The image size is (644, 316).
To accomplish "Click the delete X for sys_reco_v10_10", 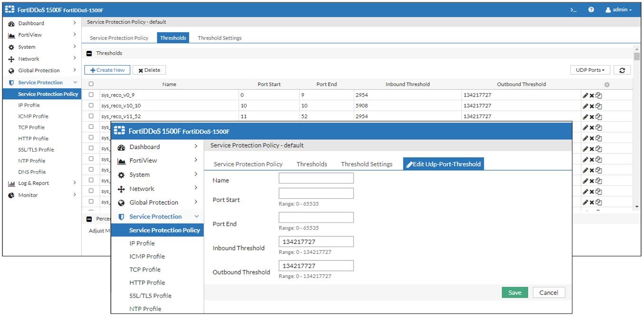I will click(592, 106).
